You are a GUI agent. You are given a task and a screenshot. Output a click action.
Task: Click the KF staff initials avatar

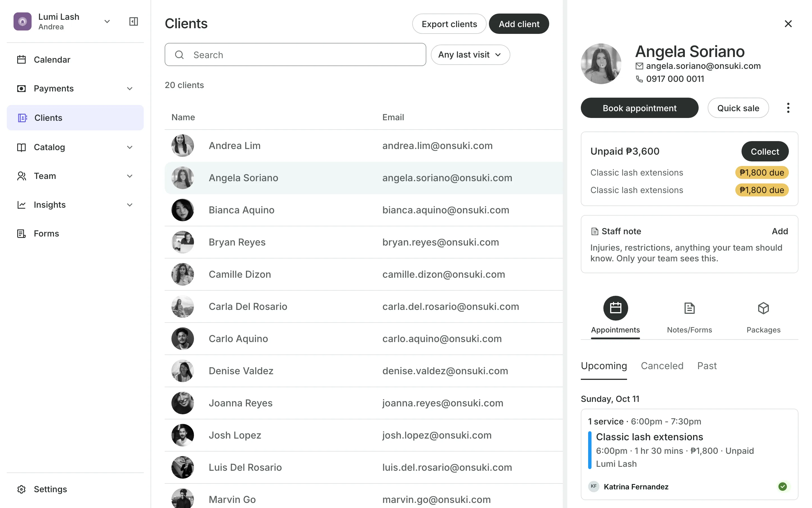coord(593,487)
